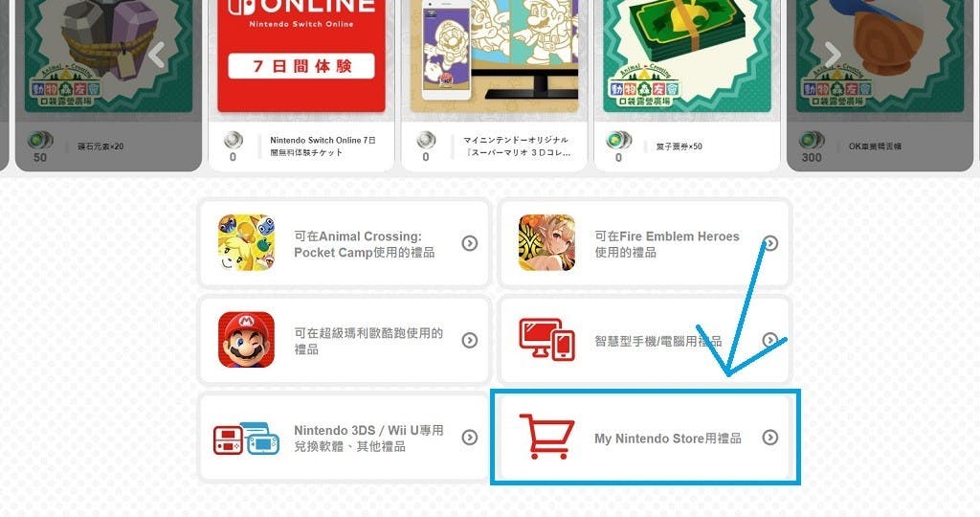Click the red shopping cart icon
Viewport: 980px width, 517px height.
(546, 437)
